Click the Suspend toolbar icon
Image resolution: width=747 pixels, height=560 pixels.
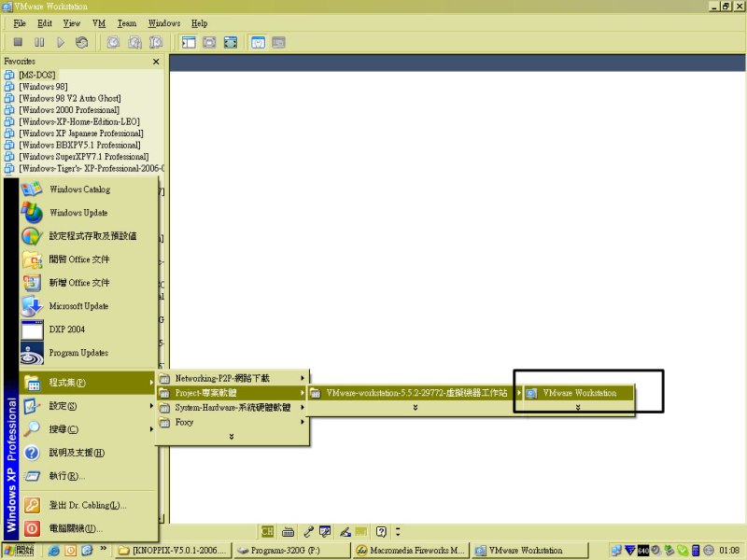(x=39, y=42)
